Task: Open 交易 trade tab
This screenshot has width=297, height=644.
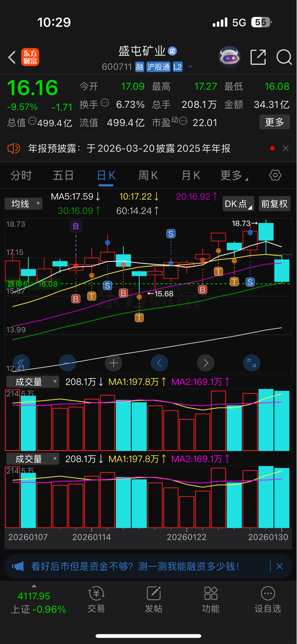Action: tap(96, 600)
